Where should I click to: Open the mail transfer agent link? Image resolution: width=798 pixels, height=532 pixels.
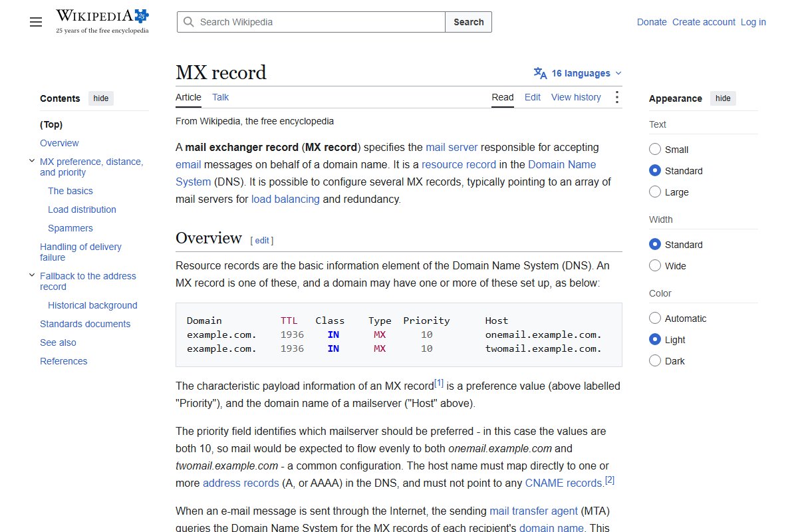[x=533, y=511]
